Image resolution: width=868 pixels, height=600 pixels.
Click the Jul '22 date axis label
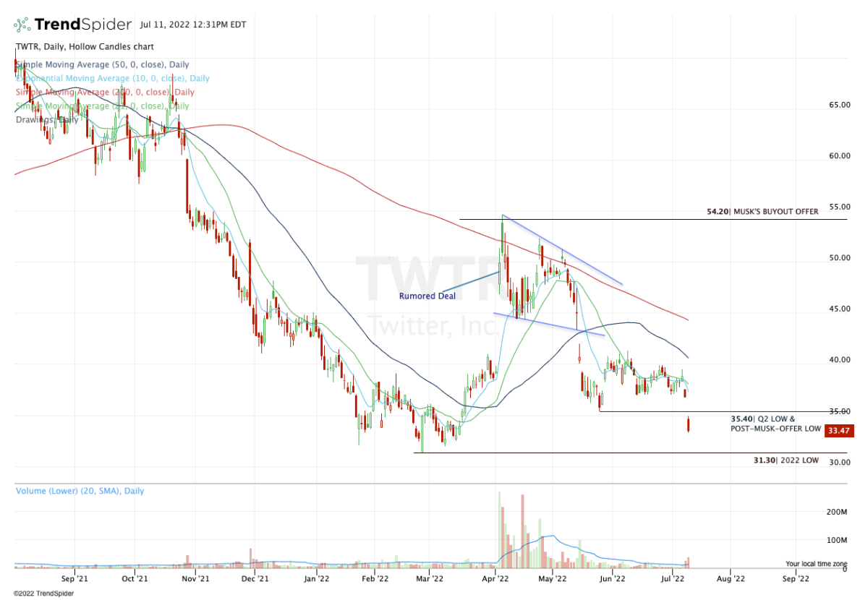[x=674, y=579]
